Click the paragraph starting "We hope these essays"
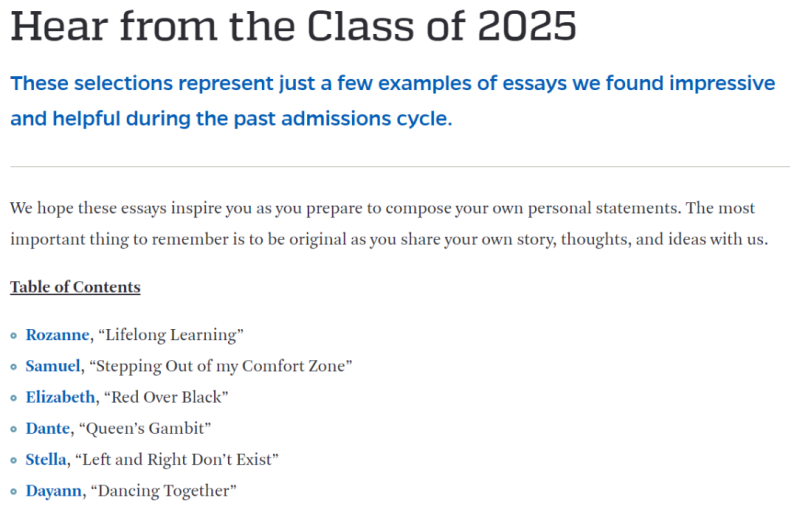The height and width of the screenshot is (512, 797). click(x=389, y=224)
